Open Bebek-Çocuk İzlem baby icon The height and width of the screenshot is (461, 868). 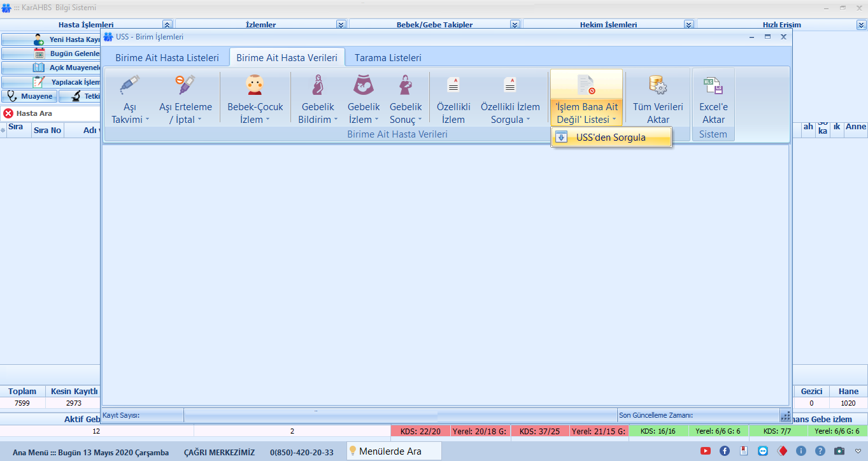click(255, 86)
